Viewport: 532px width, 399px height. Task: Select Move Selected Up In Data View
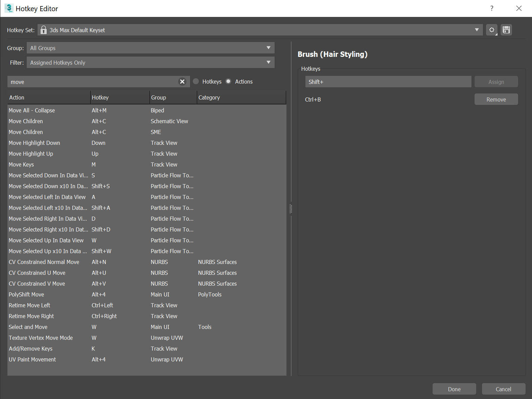147,240
